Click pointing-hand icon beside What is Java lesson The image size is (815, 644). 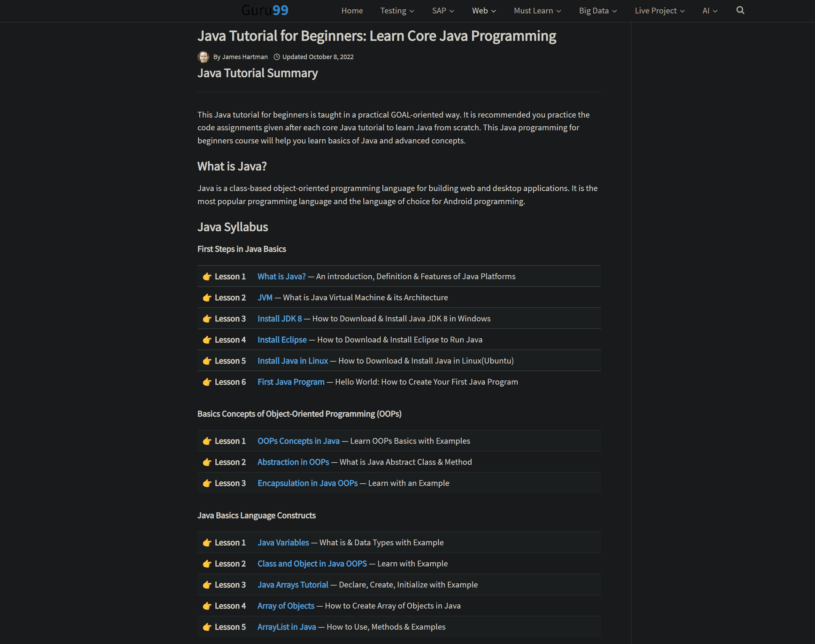coord(207,277)
